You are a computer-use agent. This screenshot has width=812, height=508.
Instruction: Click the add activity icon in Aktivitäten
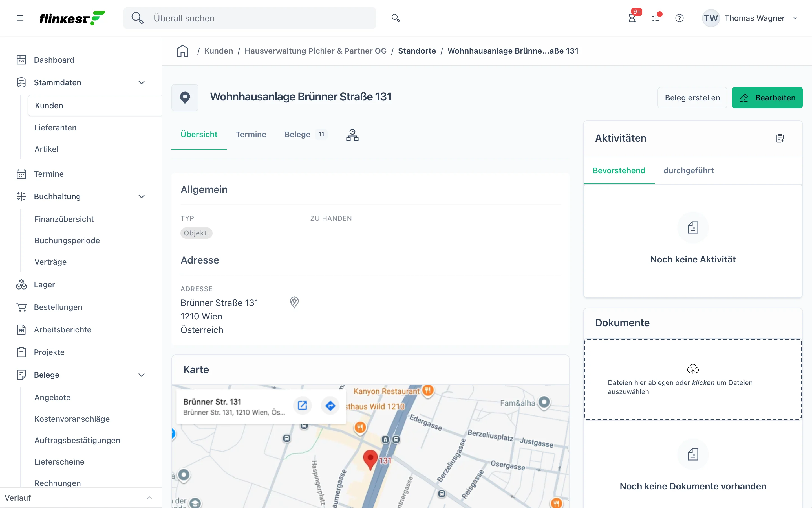[780, 138]
